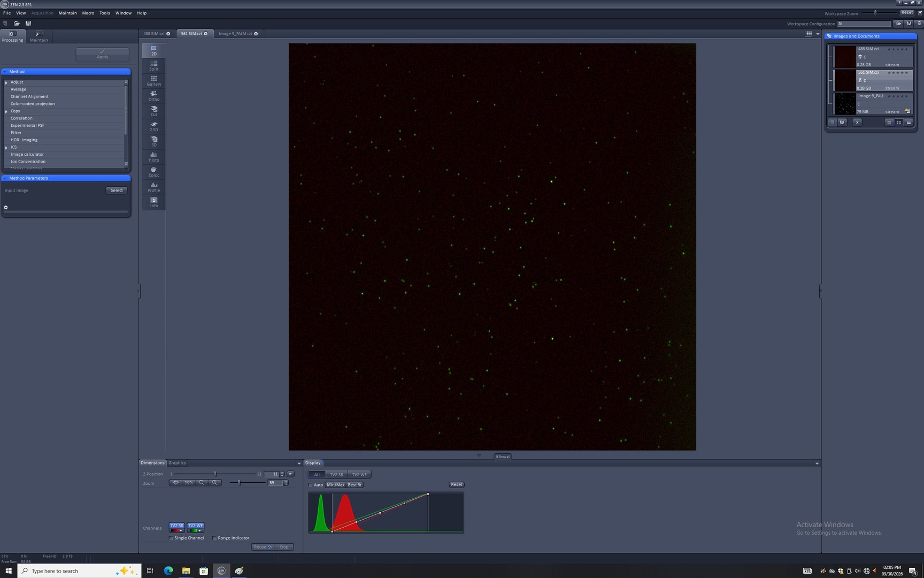
Task: Click the Z-Position slider handle
Action: point(215,474)
